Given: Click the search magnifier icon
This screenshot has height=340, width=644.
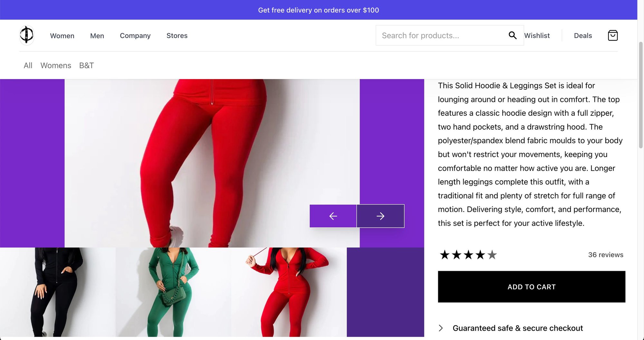Looking at the screenshot, I should 512,35.
